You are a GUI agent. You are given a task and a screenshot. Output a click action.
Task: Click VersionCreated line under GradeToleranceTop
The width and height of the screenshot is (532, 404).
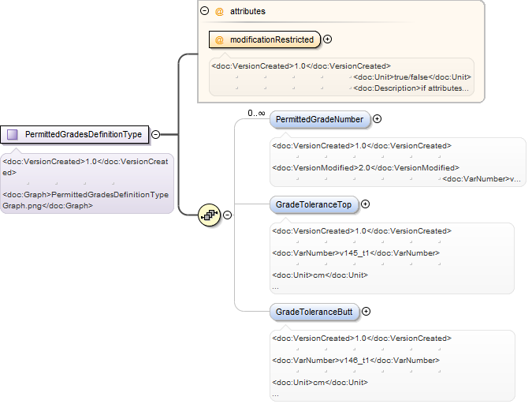pyautogui.click(x=362, y=231)
